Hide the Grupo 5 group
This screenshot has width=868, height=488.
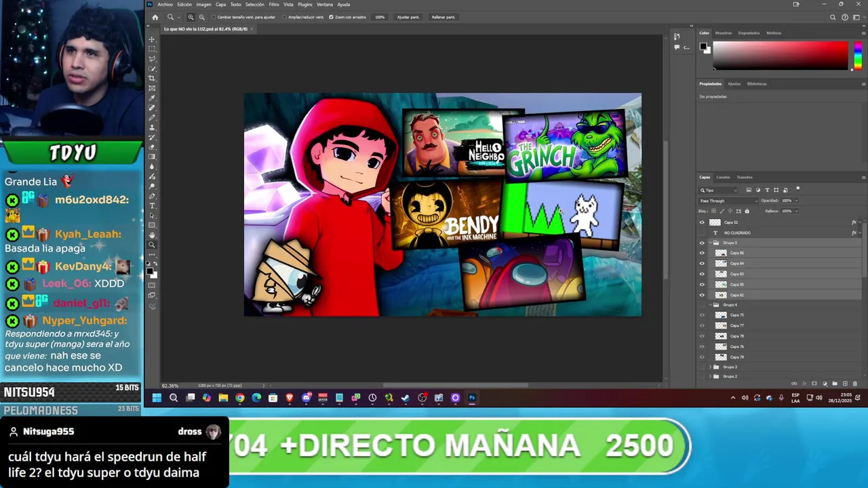702,243
